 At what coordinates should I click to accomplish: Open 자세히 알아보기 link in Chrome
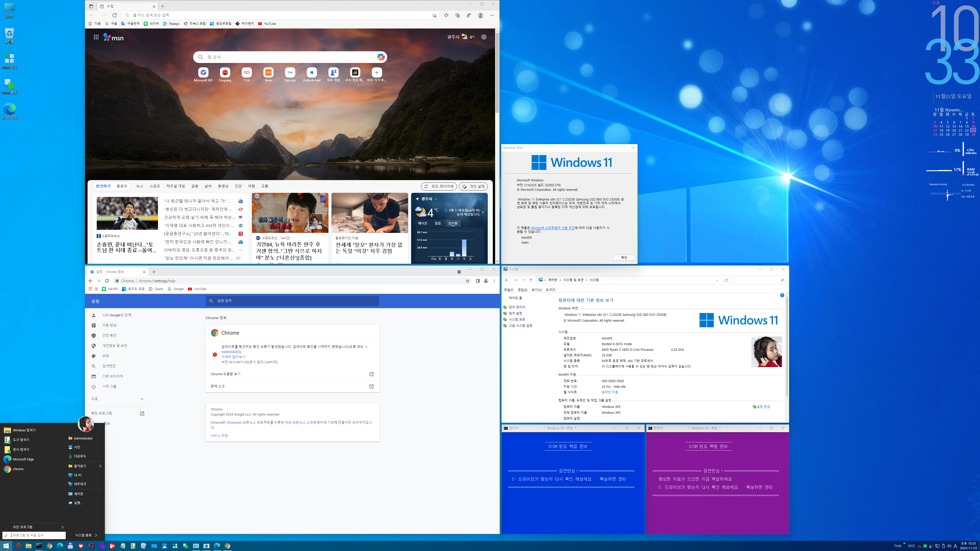pos(233,357)
